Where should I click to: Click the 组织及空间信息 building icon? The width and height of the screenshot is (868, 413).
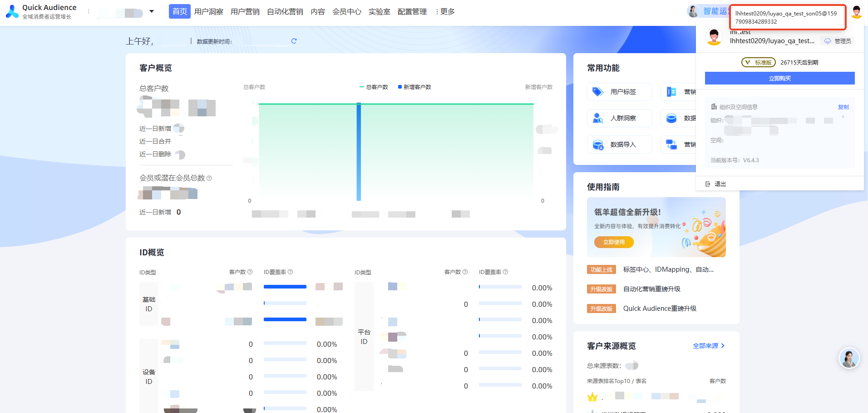714,107
